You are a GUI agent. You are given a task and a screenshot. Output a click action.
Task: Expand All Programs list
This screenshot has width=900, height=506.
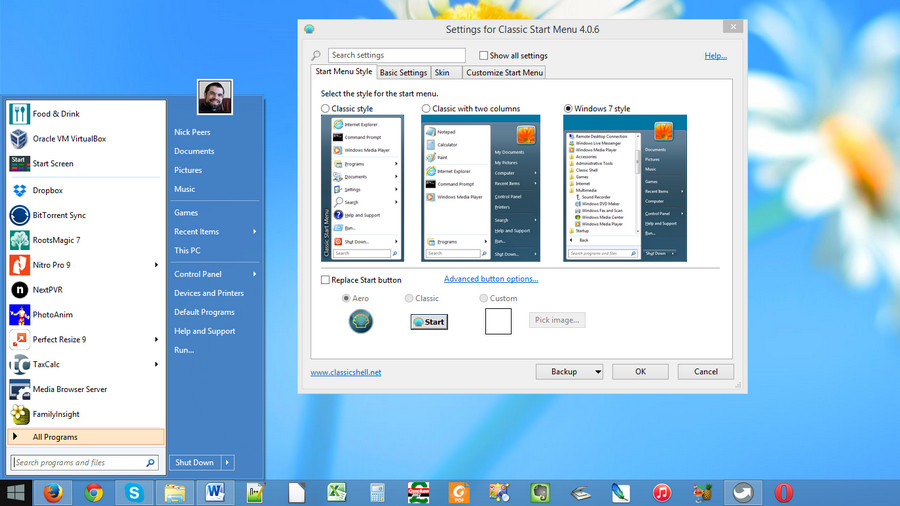pos(86,437)
